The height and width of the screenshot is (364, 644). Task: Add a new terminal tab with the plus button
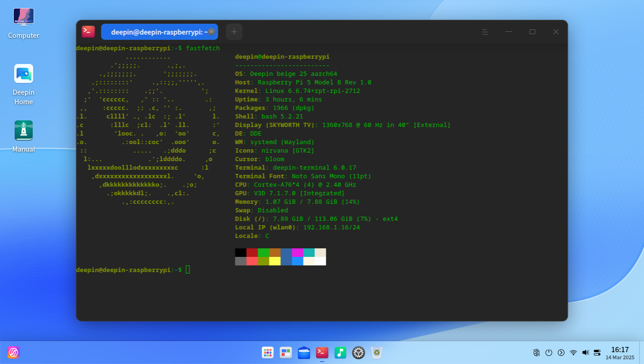234,32
